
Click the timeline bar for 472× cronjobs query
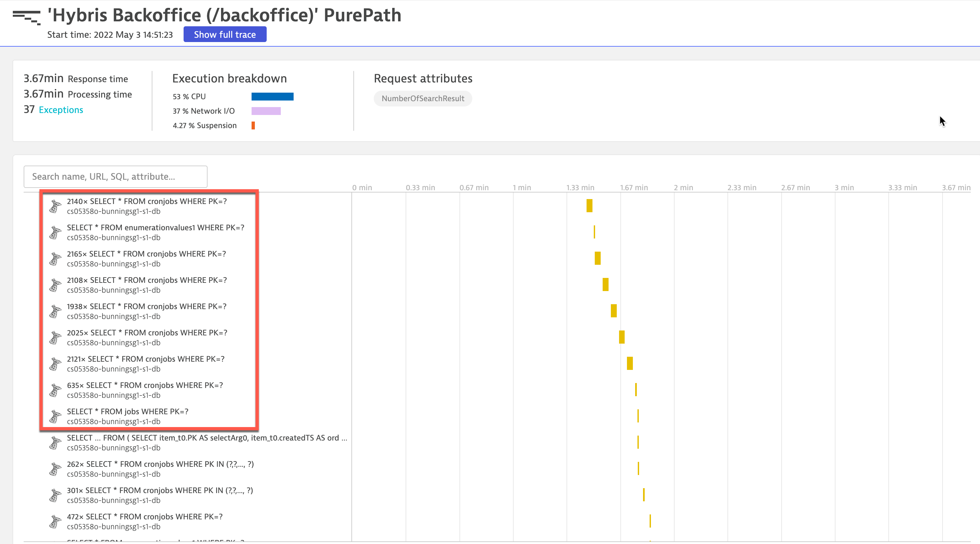[x=650, y=521]
